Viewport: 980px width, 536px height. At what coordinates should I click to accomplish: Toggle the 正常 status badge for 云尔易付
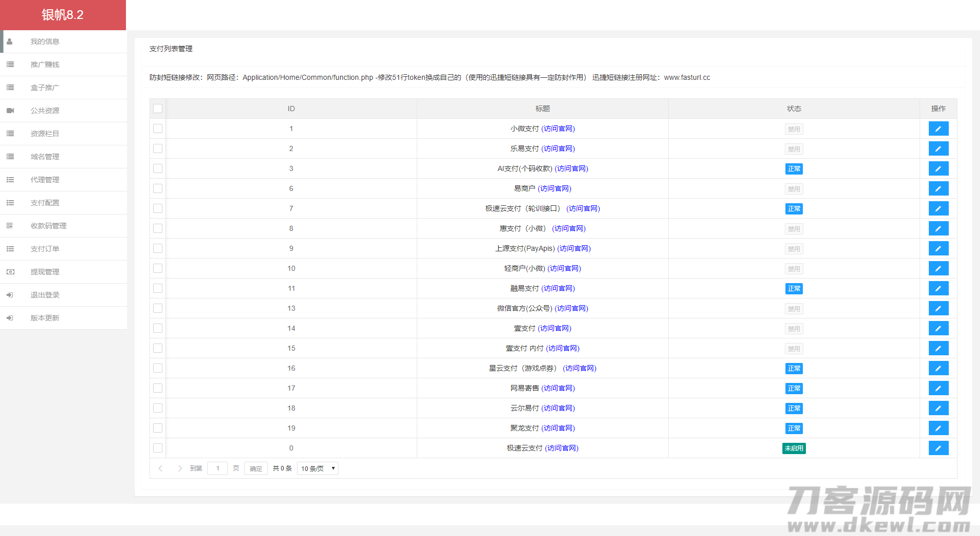[x=794, y=409]
